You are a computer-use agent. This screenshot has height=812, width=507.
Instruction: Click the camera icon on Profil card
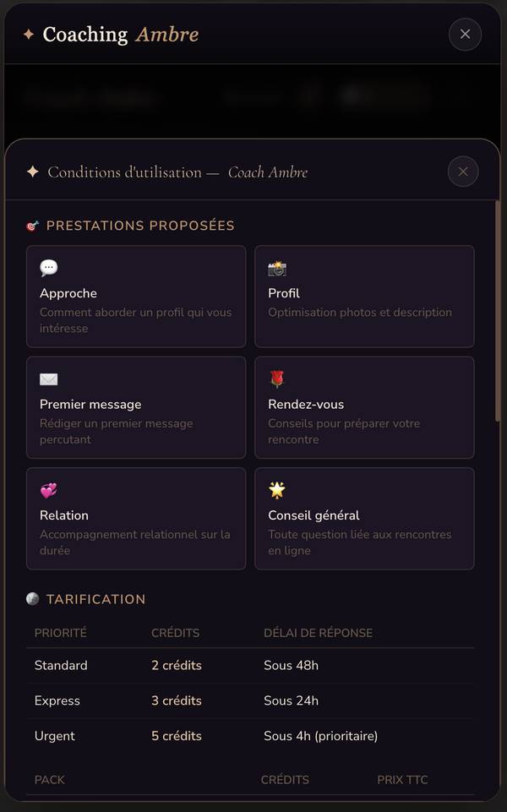pos(277,269)
